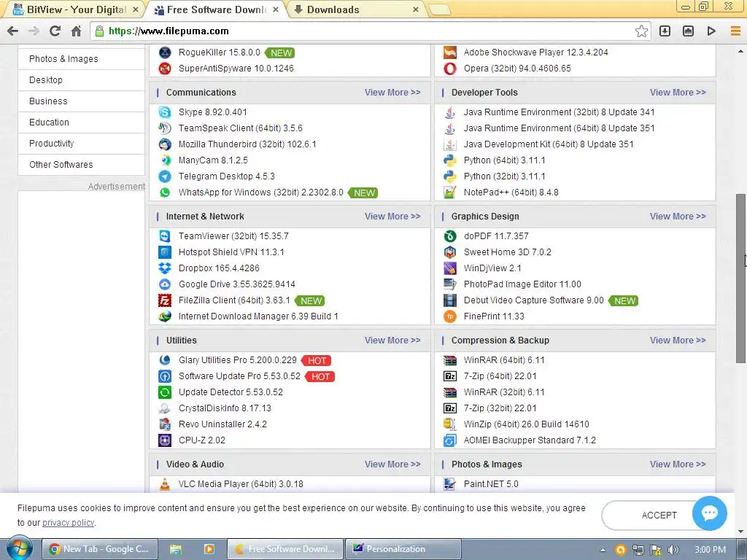View more Internet & Network software

coord(392,216)
